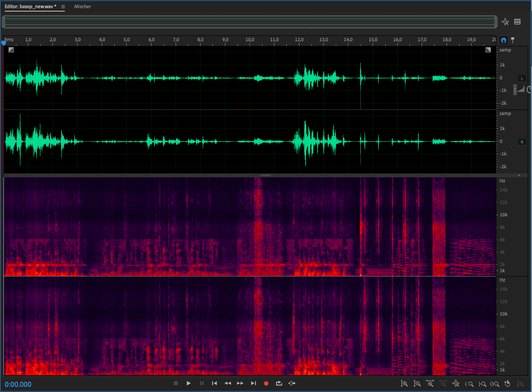This screenshot has height=392, width=532.
Task: Click the Skip Selection icon
Action: click(x=292, y=383)
